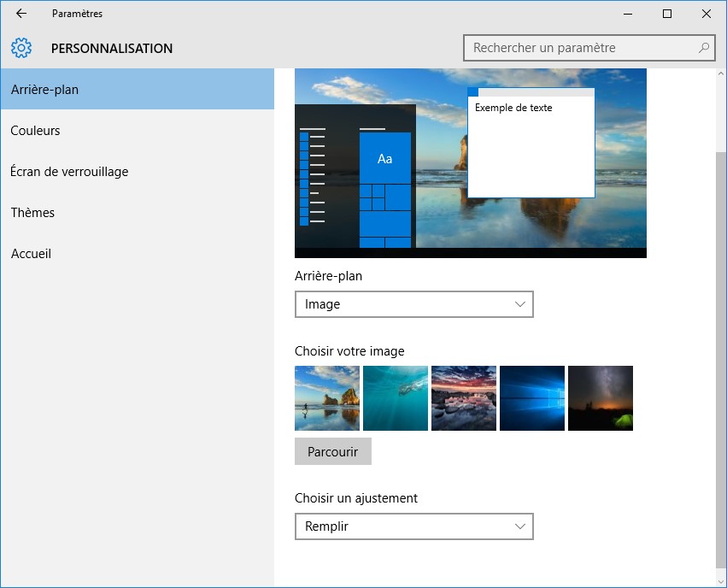Click the Aa tile in preview
The image size is (727, 588).
tap(384, 159)
